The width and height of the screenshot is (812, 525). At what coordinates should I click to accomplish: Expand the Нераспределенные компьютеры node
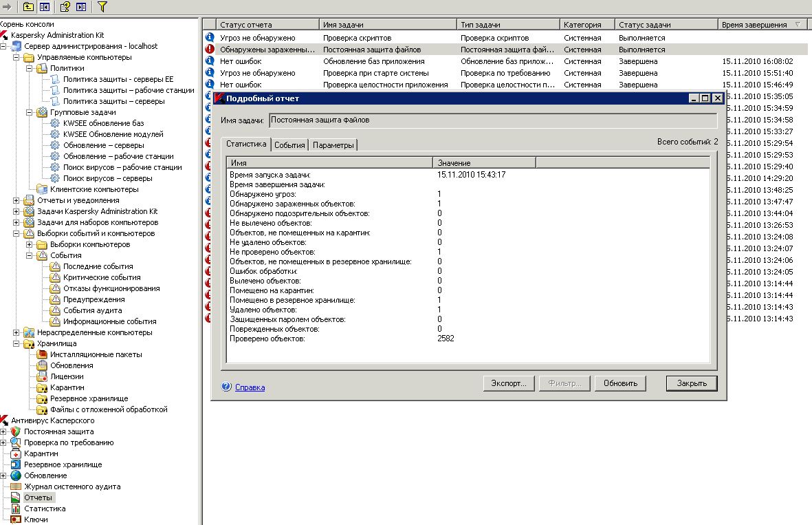[16, 333]
